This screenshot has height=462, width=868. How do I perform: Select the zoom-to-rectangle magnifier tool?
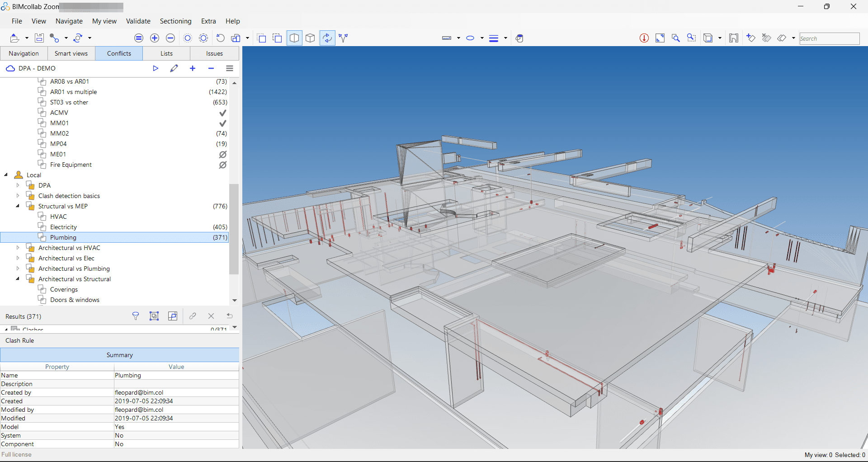click(691, 38)
